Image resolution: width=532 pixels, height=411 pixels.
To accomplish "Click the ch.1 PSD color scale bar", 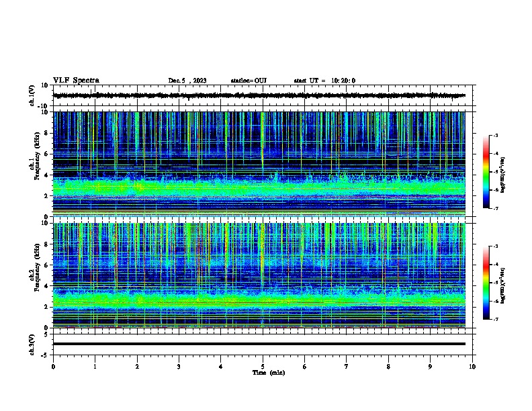I will point(486,172).
